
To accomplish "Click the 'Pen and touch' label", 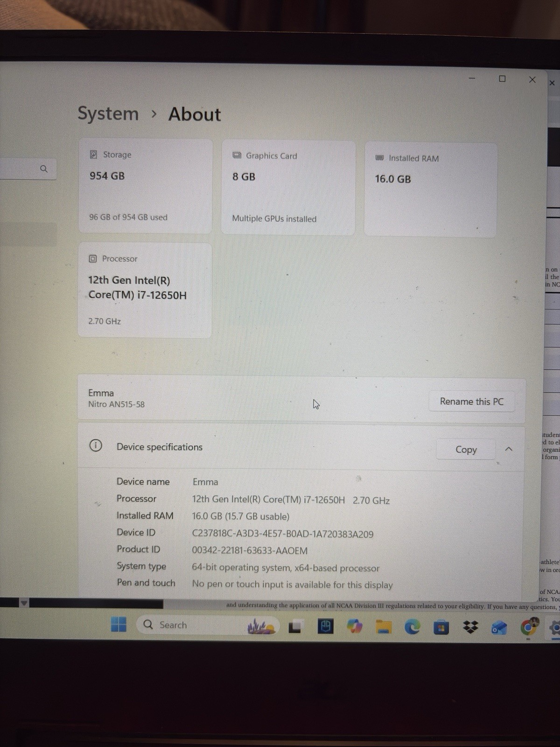I will pos(146,583).
